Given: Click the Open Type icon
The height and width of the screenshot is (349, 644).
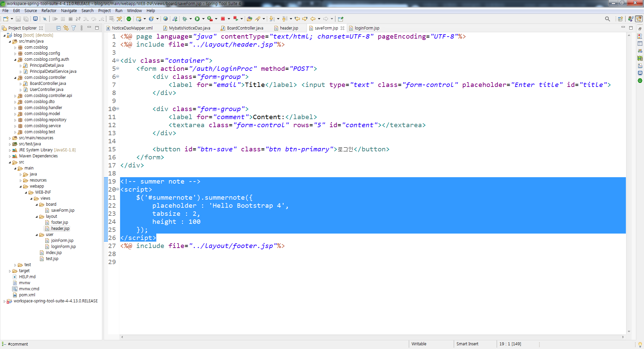Looking at the screenshot, I should pyautogui.click(x=249, y=19).
